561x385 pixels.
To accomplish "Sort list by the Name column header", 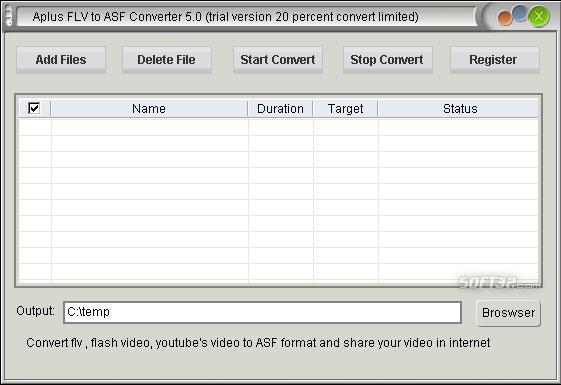I will (149, 108).
